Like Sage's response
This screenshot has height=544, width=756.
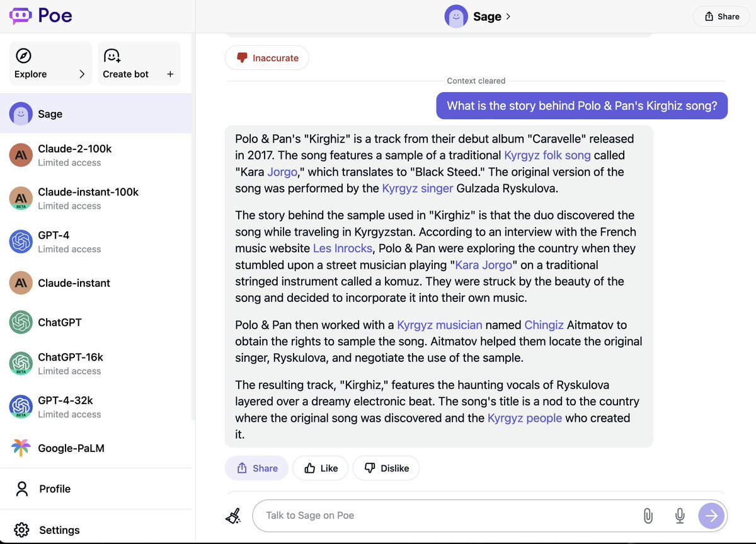coord(320,468)
